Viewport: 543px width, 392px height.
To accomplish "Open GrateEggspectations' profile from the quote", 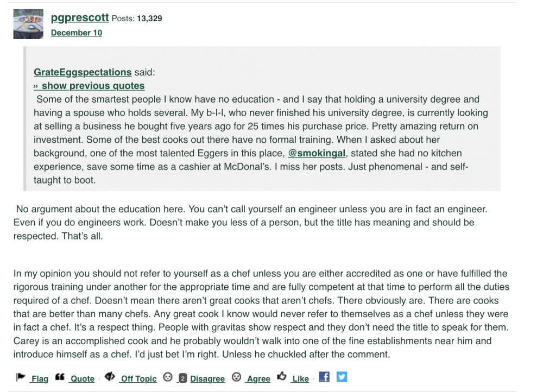I will pyautogui.click(x=83, y=72).
